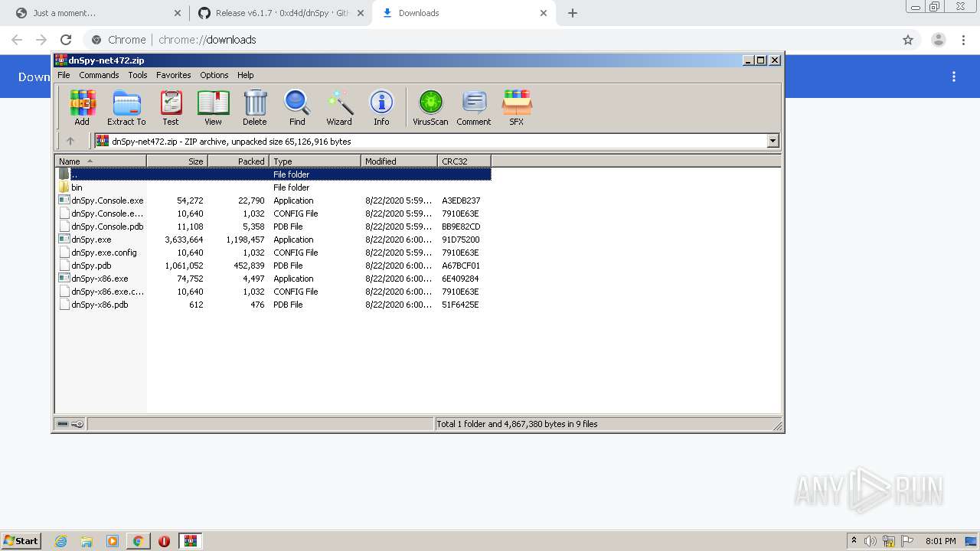The image size is (980, 551).
Task: Close the Downloads Chrome tab
Action: (x=544, y=13)
